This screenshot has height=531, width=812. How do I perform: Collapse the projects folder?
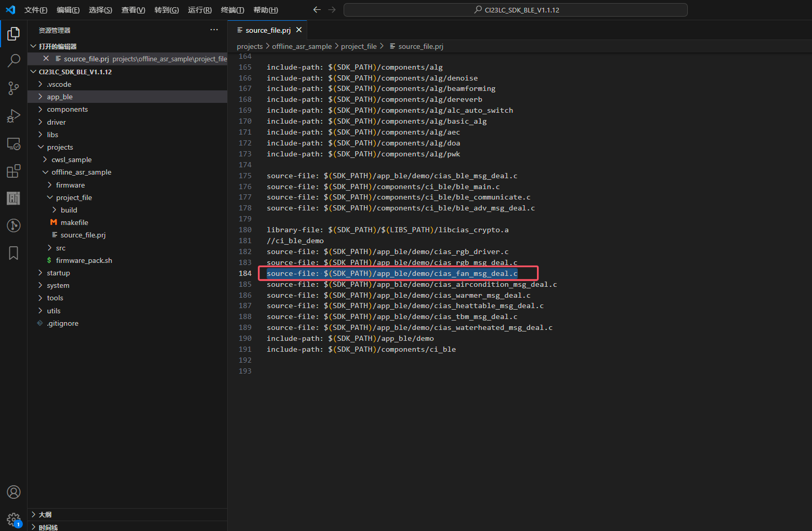(x=127, y=147)
